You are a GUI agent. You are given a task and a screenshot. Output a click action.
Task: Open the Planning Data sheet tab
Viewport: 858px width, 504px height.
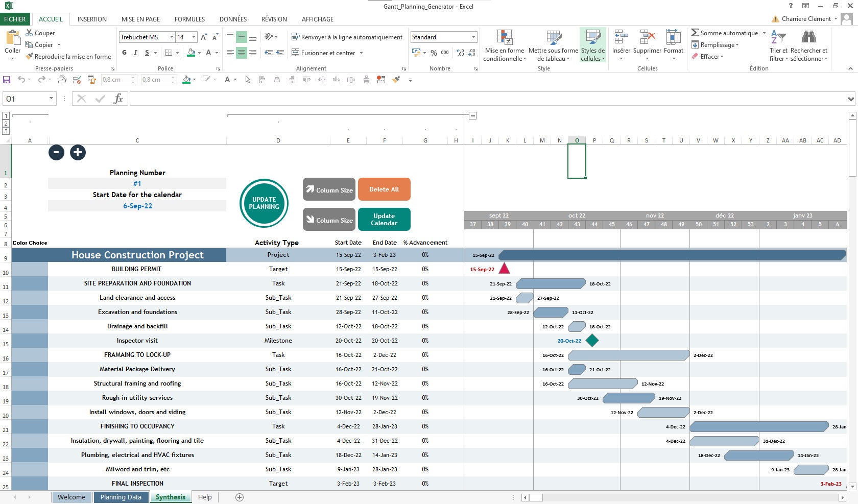point(121,497)
